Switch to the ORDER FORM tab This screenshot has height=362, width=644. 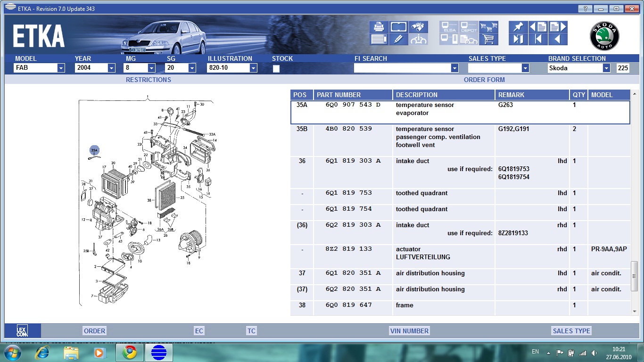coord(484,80)
